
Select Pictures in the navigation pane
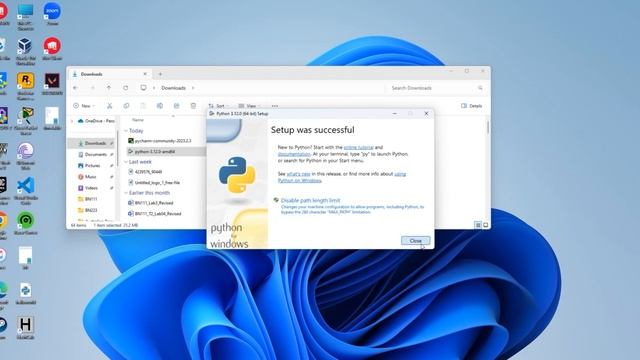pos(92,165)
